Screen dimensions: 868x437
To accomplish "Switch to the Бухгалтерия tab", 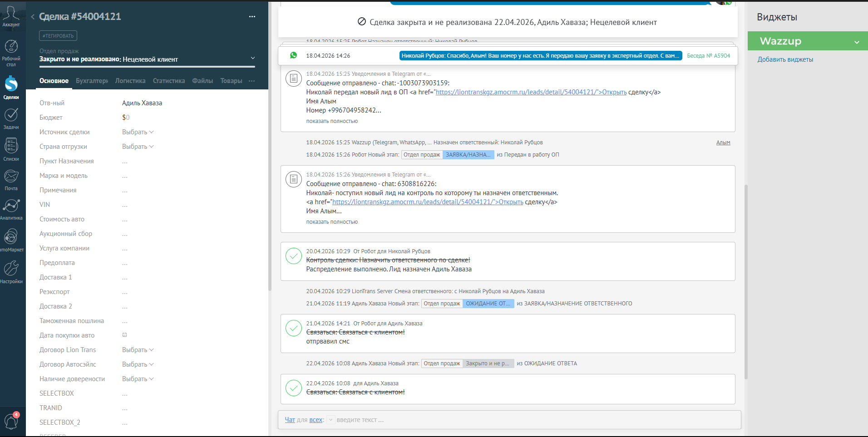I will click(92, 81).
